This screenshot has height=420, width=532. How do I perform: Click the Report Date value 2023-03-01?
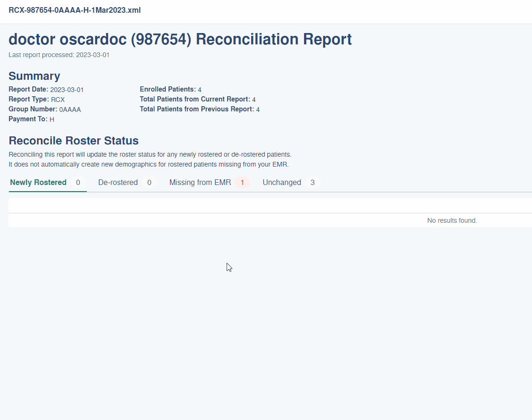pyautogui.click(x=67, y=90)
